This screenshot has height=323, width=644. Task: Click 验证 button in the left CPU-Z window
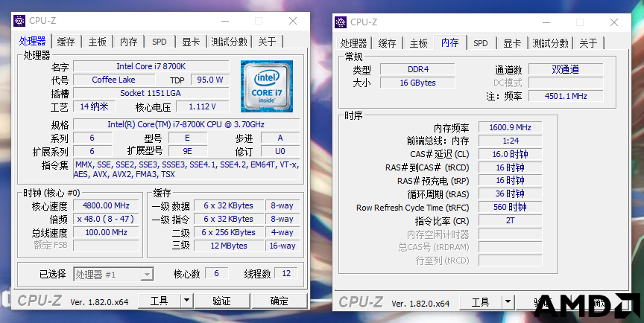[x=222, y=301]
